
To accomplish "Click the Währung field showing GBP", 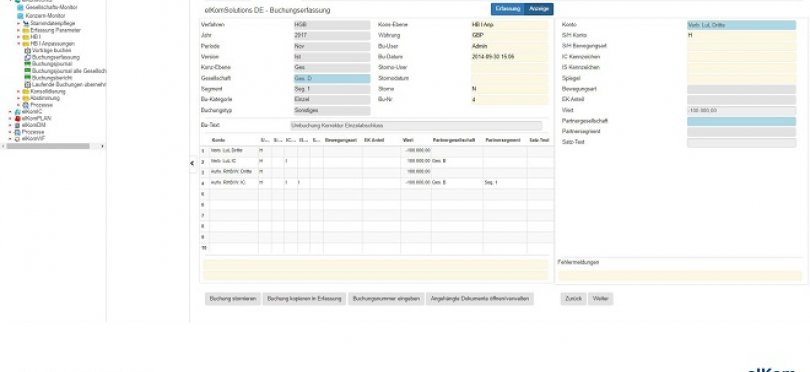I will (x=509, y=36).
